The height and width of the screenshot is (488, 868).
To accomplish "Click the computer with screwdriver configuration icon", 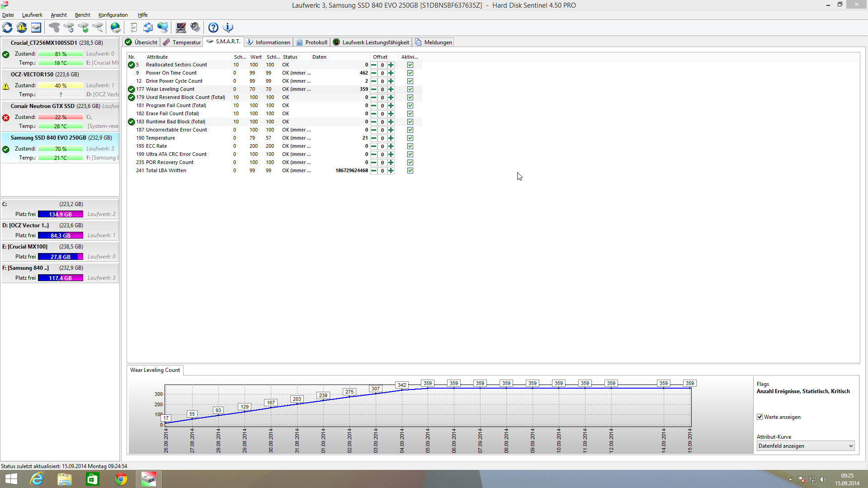I will 181,28.
